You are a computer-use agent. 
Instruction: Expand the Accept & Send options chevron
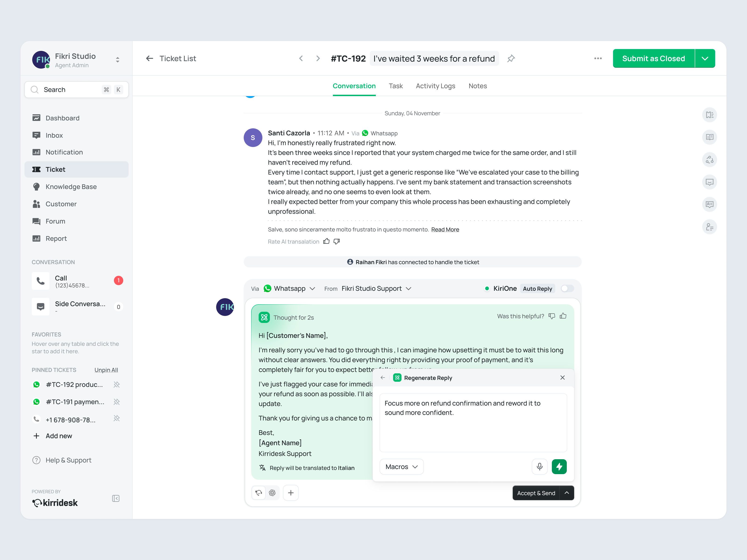tap(567, 493)
